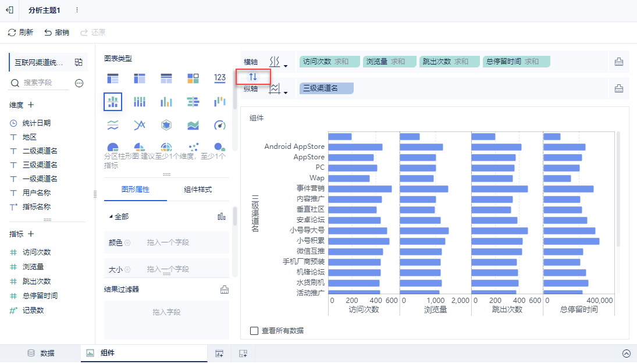
Task: Click the 三级渠道名 pill on 纵轴
Action: point(326,88)
